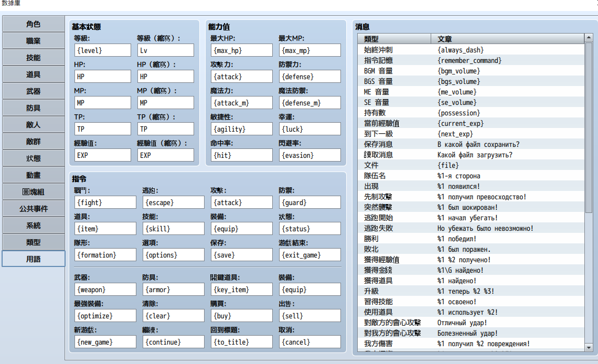Switch to the 防具 tab
This screenshot has width=598, height=364.
34,108
